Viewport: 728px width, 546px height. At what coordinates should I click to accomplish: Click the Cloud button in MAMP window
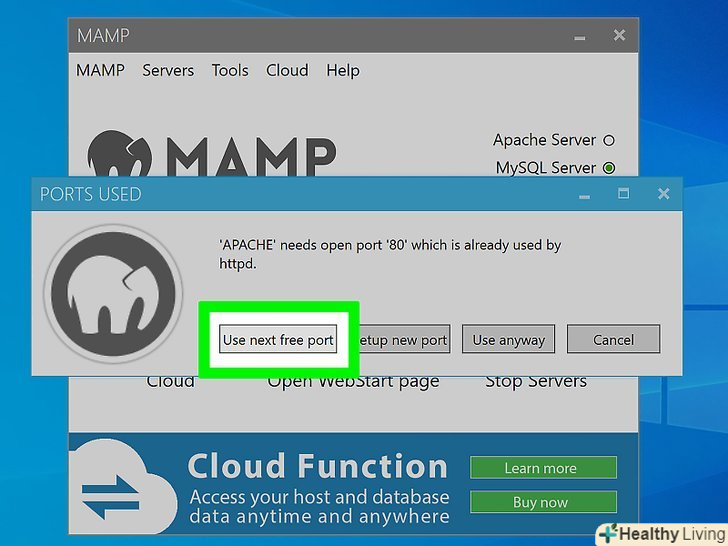coord(170,382)
